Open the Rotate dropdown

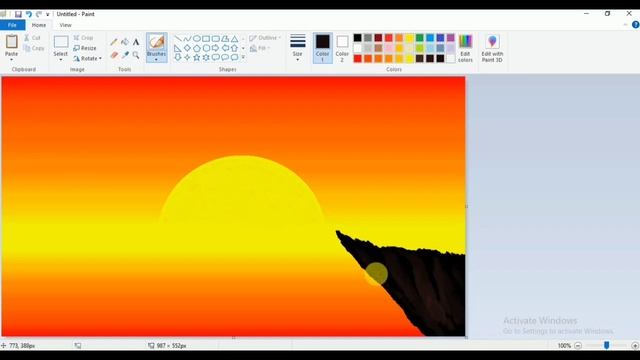coord(88,58)
